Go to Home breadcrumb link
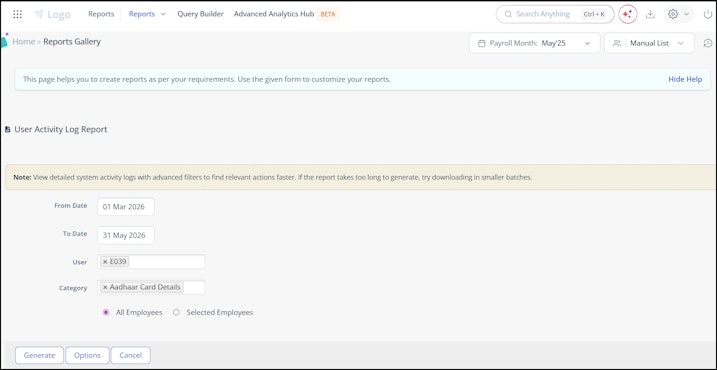This screenshot has width=717, height=370. point(23,42)
